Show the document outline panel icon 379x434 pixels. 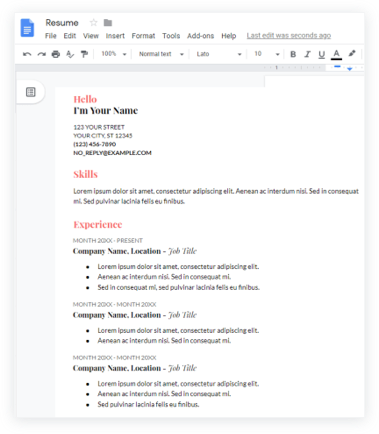coord(31,92)
